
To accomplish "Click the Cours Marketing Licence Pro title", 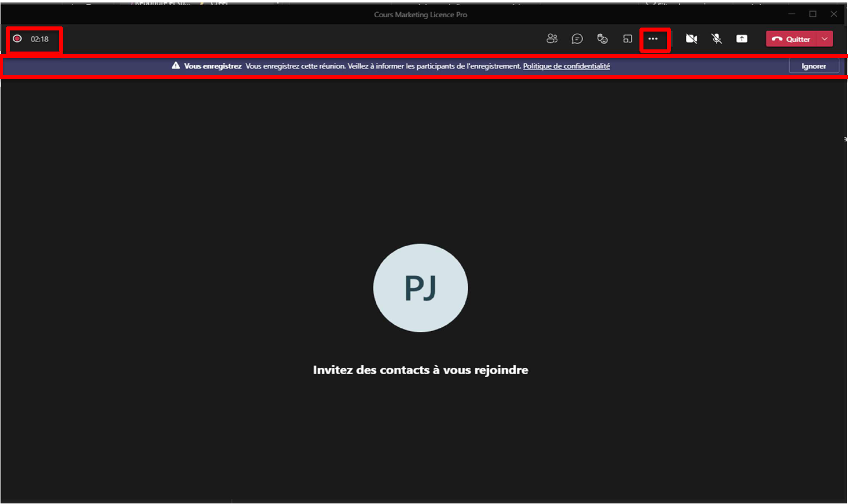I will tap(420, 14).
